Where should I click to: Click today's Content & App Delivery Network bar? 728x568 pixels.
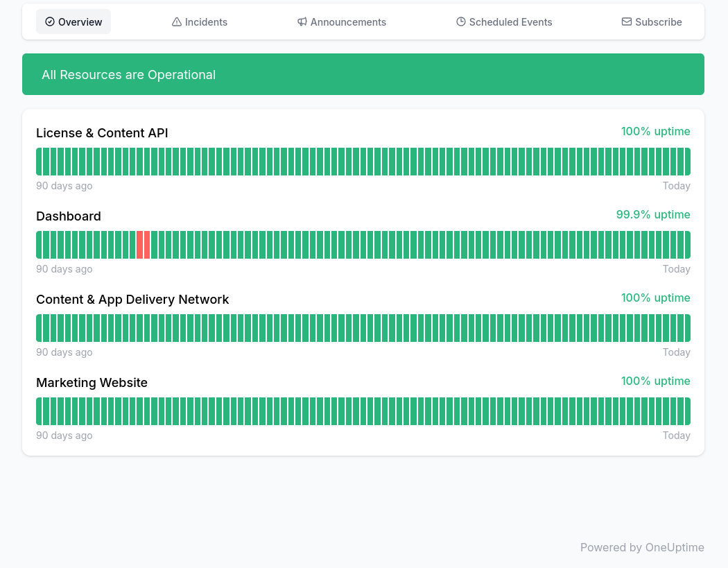click(x=687, y=328)
